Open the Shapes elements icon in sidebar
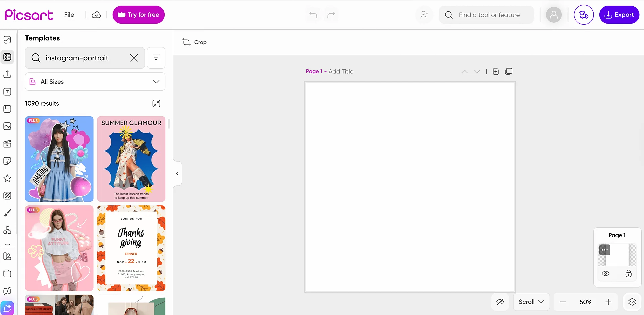644x315 pixels. coord(7,230)
